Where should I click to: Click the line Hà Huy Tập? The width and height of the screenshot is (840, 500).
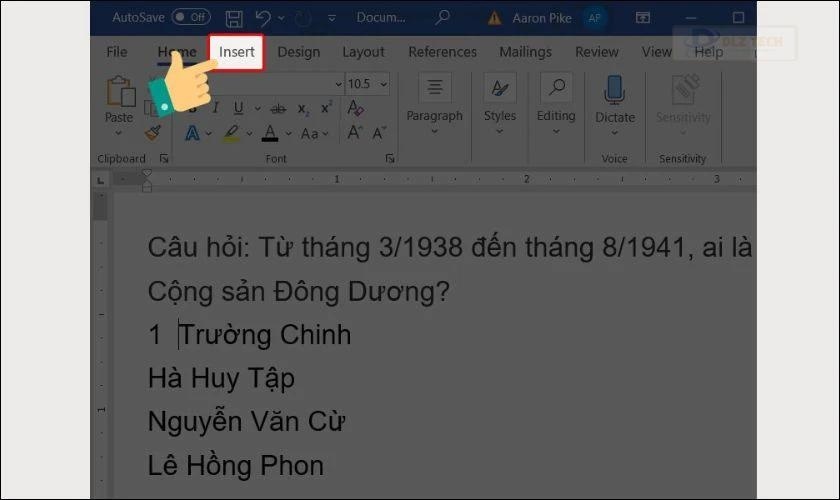(x=221, y=378)
